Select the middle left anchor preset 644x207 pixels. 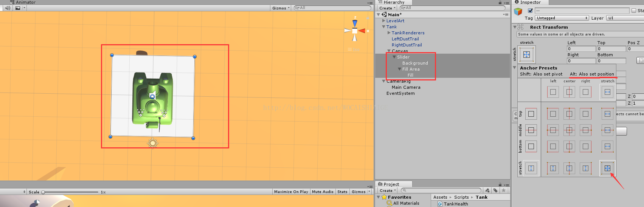pyautogui.click(x=553, y=130)
